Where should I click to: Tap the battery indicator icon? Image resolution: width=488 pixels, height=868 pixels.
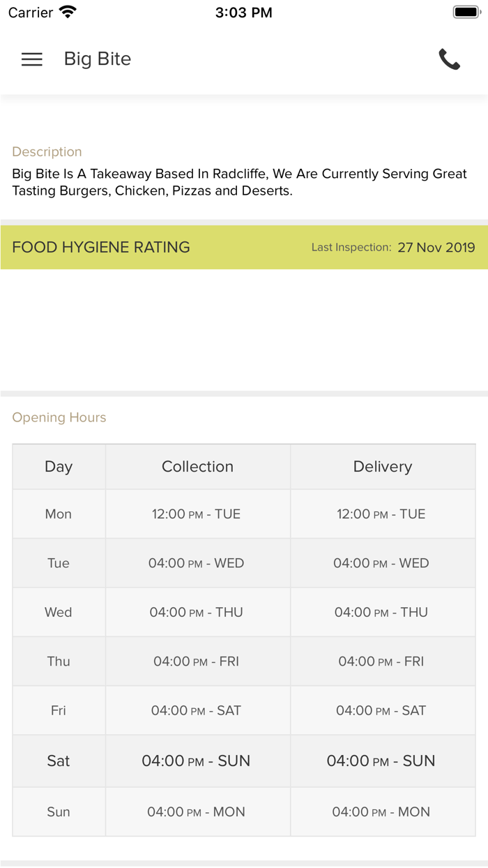pos(465,12)
